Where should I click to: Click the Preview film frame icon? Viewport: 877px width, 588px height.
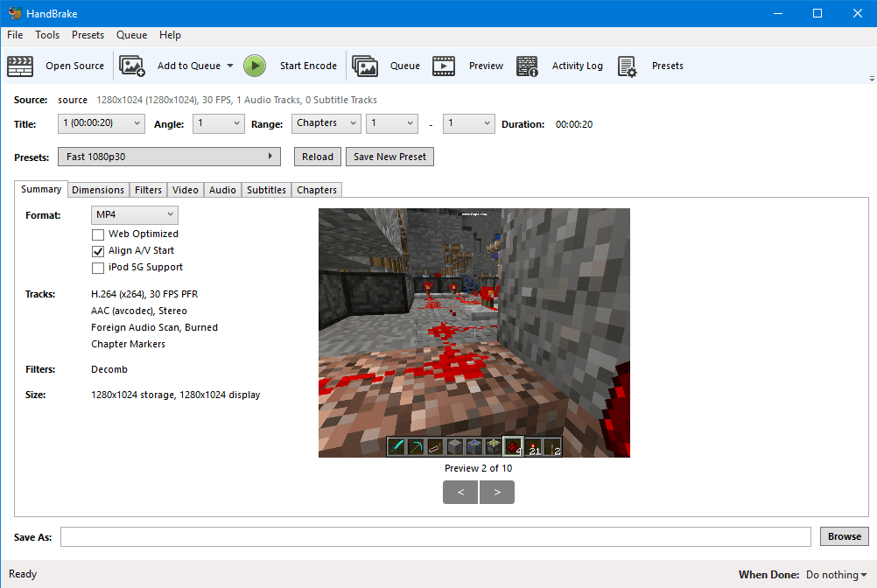point(444,66)
